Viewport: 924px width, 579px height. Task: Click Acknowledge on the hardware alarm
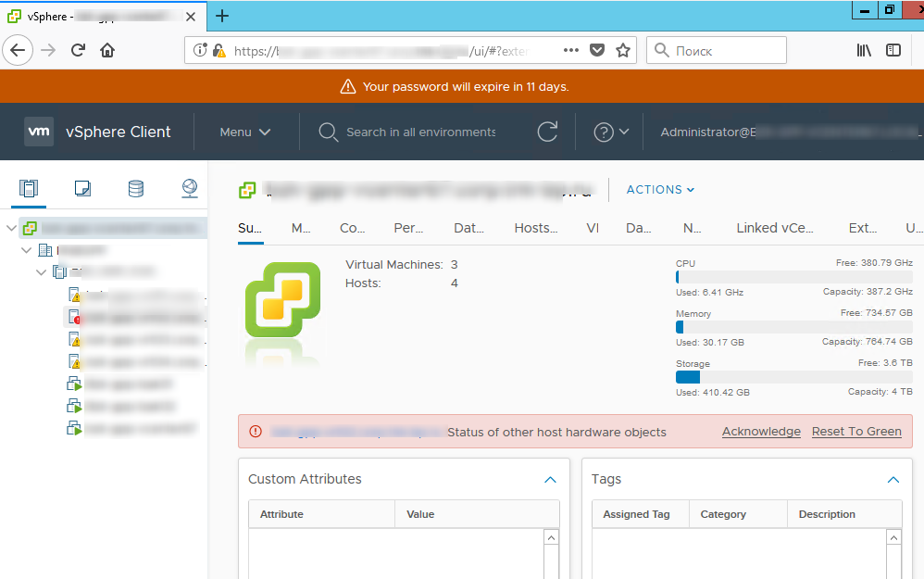[x=761, y=432]
